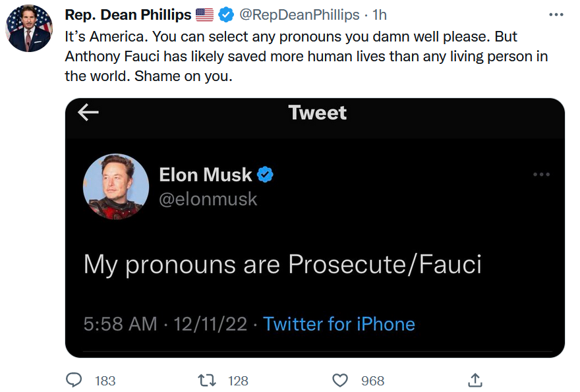Open the three-dot options in the embedded Elon Musk tweet
The width and height of the screenshot is (580, 392).
point(541,174)
